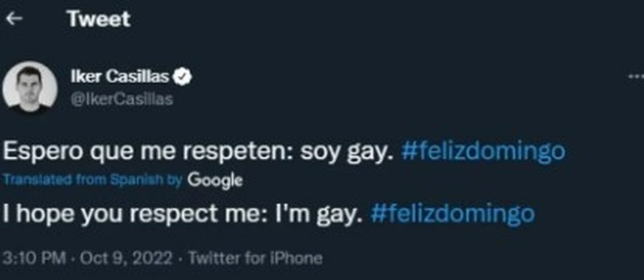The height and width of the screenshot is (280, 644).
Task: Click the Google logo in translation notice
Action: (215, 180)
